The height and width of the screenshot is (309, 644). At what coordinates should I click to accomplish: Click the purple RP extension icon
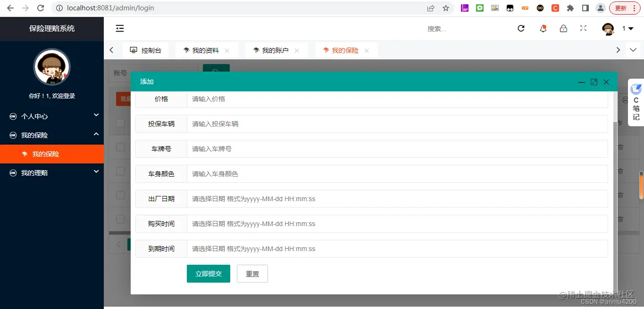(x=465, y=8)
